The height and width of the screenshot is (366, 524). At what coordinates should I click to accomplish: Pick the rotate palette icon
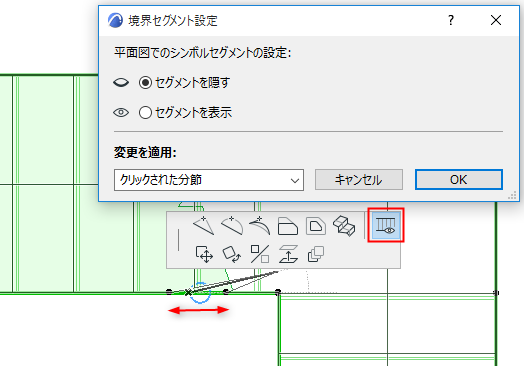point(232,254)
